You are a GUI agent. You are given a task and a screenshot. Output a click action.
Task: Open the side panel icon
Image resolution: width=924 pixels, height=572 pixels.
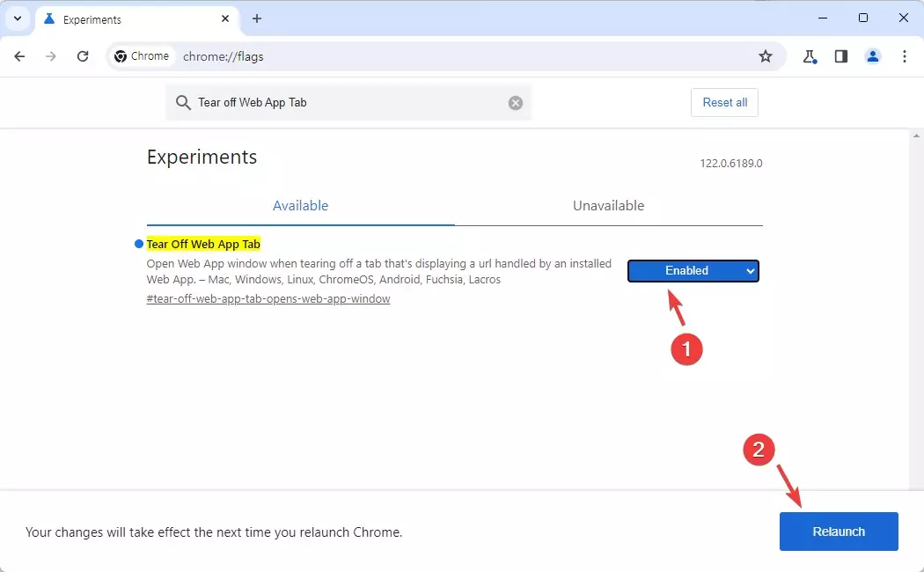click(841, 56)
